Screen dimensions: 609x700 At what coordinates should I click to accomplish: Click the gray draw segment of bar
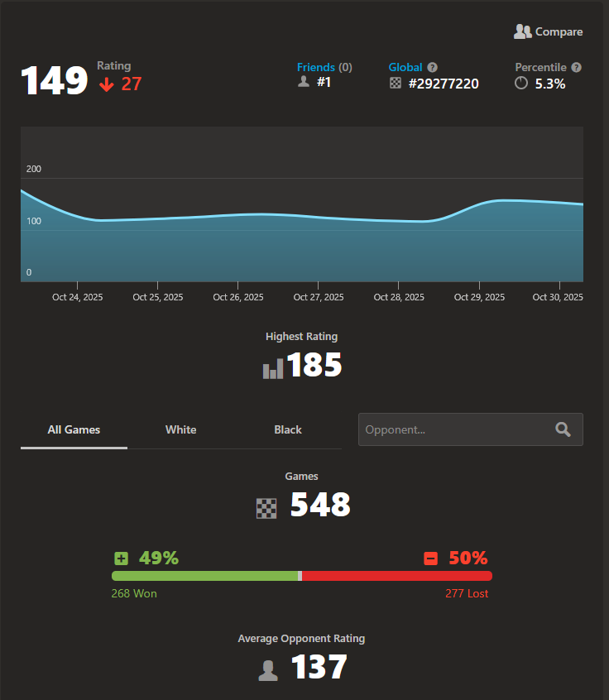(x=300, y=576)
